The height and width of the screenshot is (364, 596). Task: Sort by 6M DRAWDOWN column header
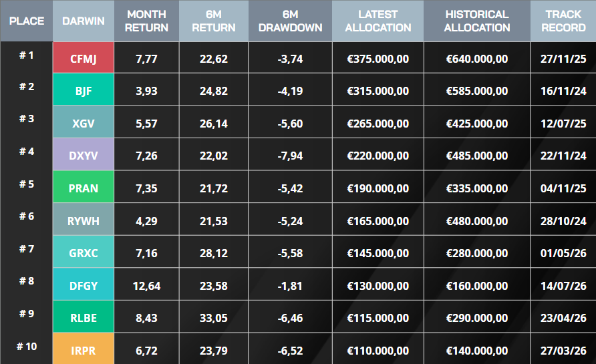tap(290, 21)
